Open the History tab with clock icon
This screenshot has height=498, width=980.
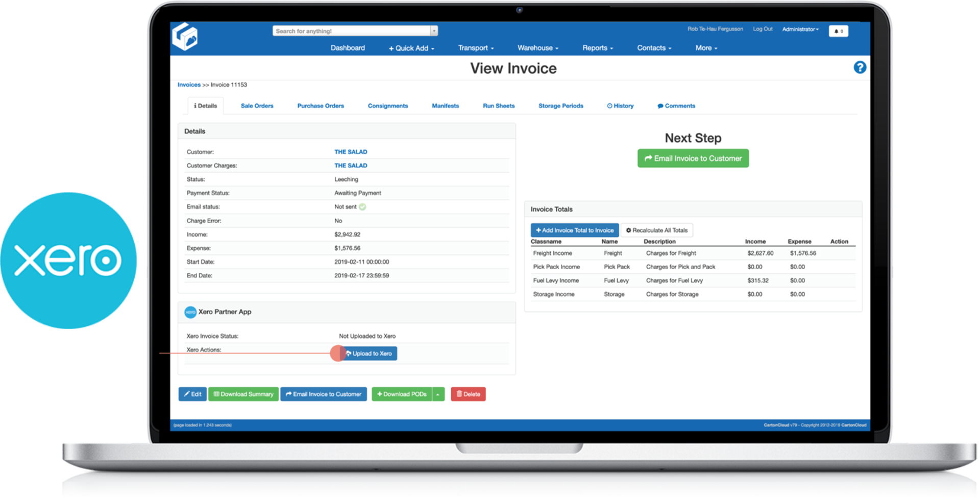620,106
